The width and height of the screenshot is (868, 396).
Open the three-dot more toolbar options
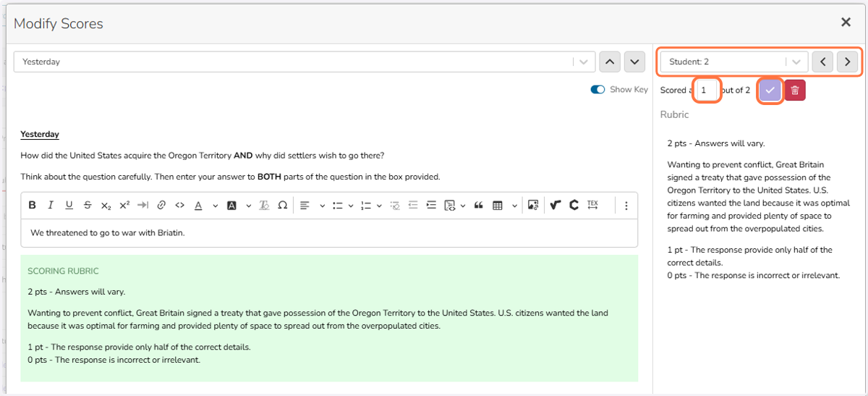[626, 206]
